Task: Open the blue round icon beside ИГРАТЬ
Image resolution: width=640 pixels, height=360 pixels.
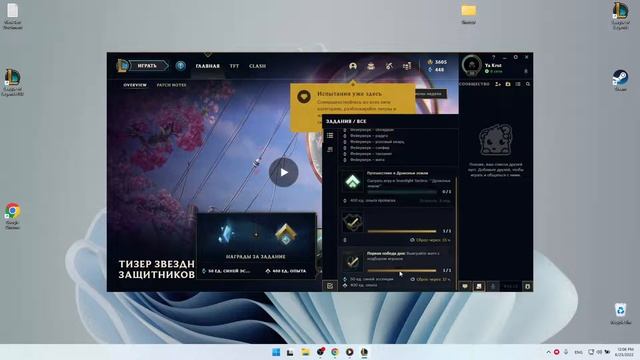Action: click(180, 66)
